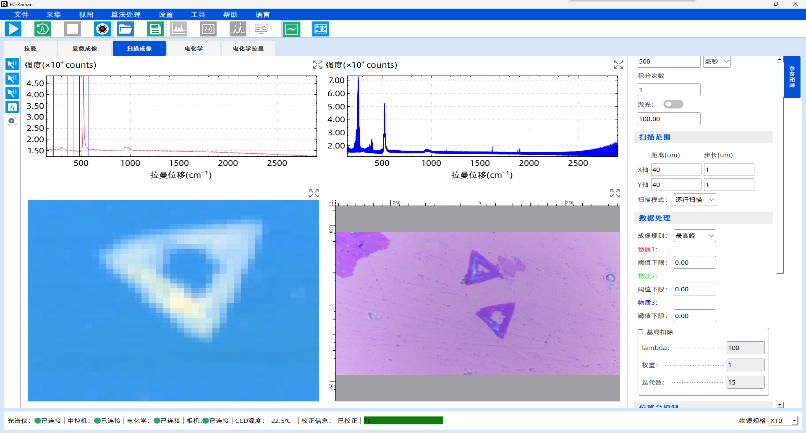Click the red laser target icon

(x=100, y=29)
